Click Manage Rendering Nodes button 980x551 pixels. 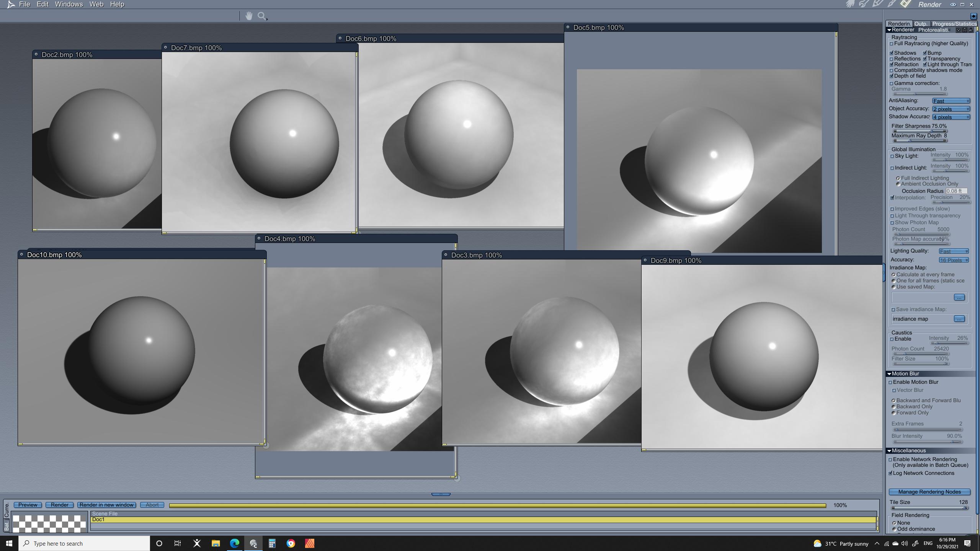tap(929, 492)
